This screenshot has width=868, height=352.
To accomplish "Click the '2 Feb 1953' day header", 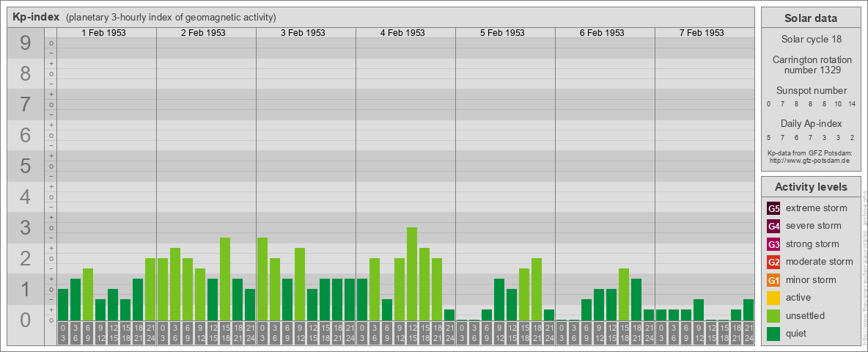I will pyautogui.click(x=203, y=33).
